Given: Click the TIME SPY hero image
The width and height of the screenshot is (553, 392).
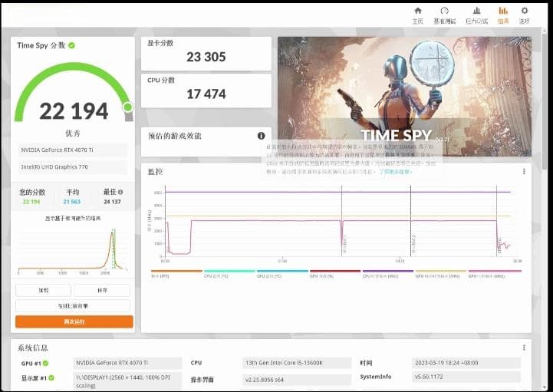Looking at the screenshot, I should 404,97.
